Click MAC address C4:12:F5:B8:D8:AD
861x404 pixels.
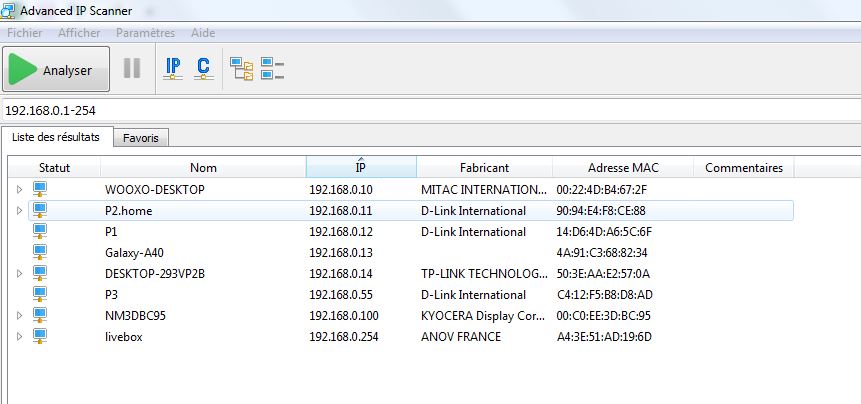(604, 295)
